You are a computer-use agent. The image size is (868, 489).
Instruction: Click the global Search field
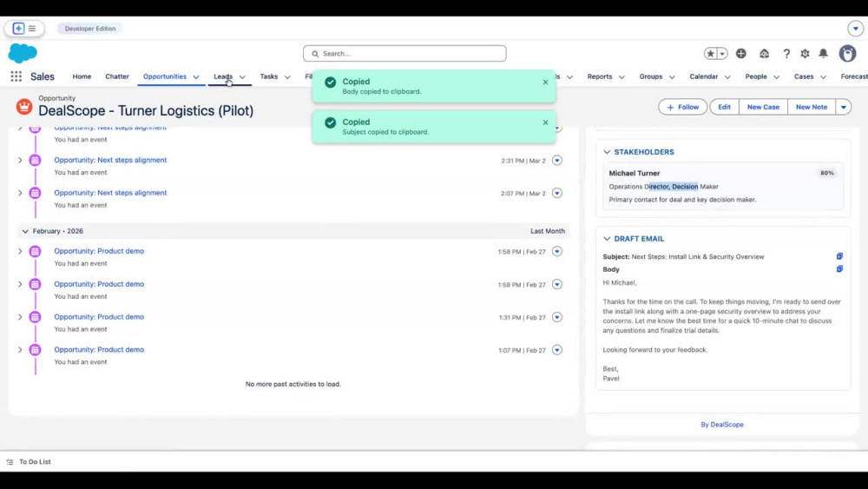point(404,54)
